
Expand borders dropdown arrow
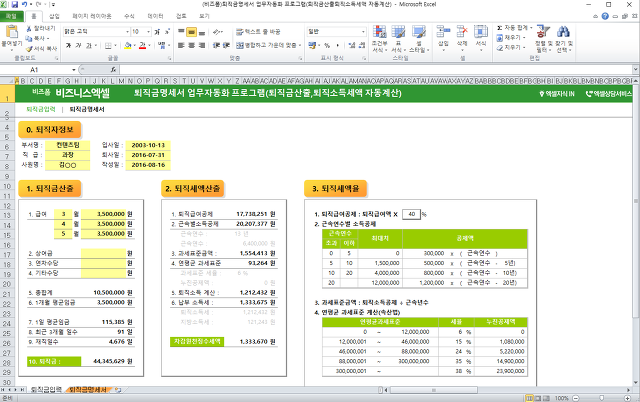[x=116, y=45]
